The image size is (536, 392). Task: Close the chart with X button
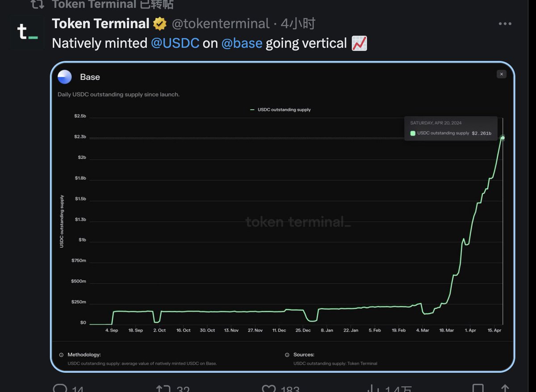coord(502,74)
